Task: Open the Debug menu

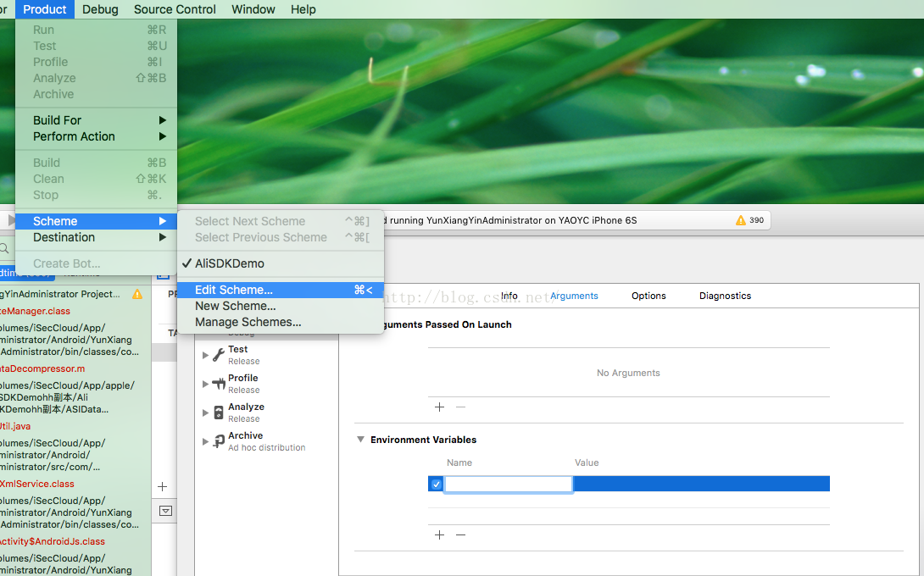Action: 100,9
